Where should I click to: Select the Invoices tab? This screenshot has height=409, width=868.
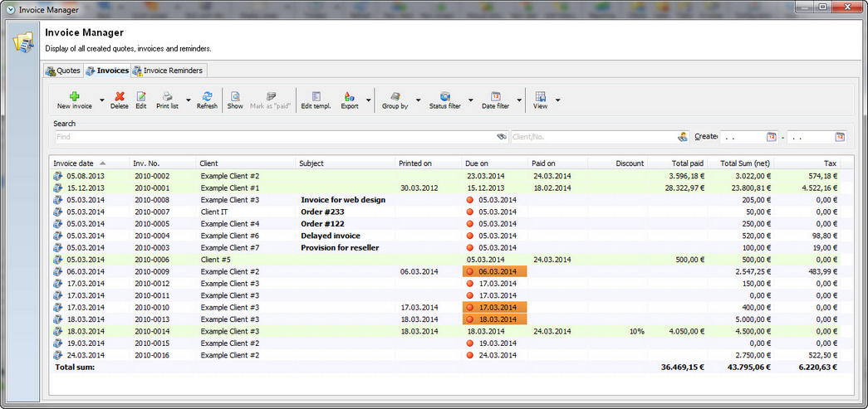pos(107,71)
